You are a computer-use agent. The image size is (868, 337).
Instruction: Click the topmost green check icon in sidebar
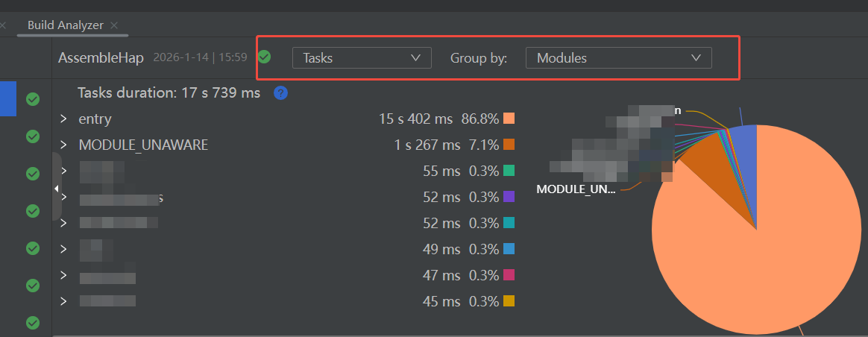point(33,99)
